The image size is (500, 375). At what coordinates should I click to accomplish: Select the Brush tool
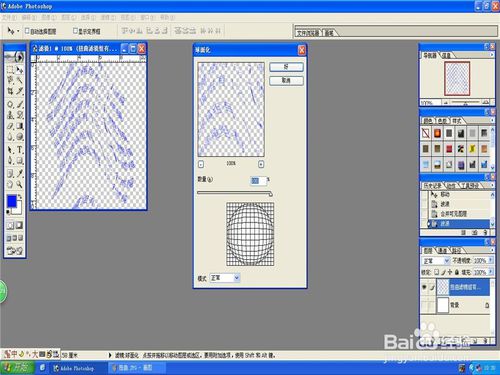[20, 104]
